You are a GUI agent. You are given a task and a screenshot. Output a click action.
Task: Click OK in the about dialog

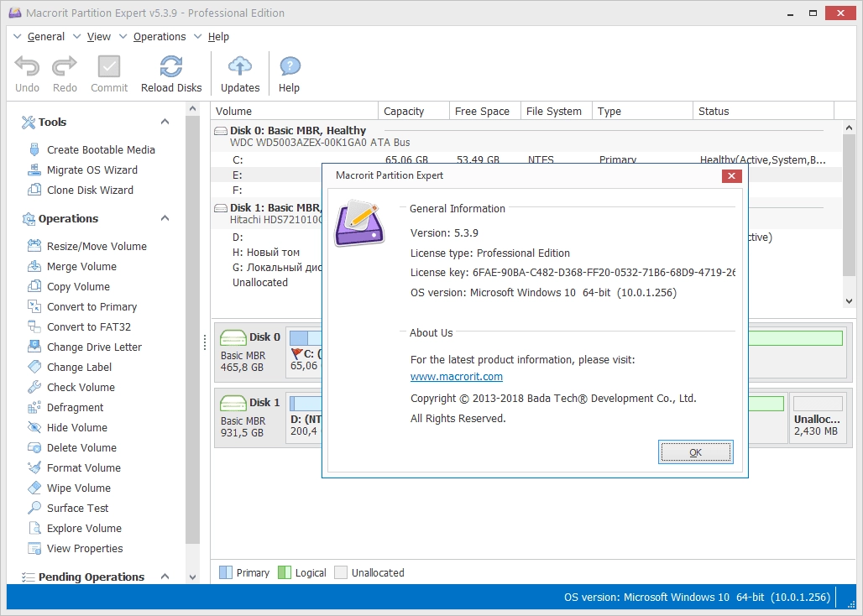pyautogui.click(x=696, y=452)
